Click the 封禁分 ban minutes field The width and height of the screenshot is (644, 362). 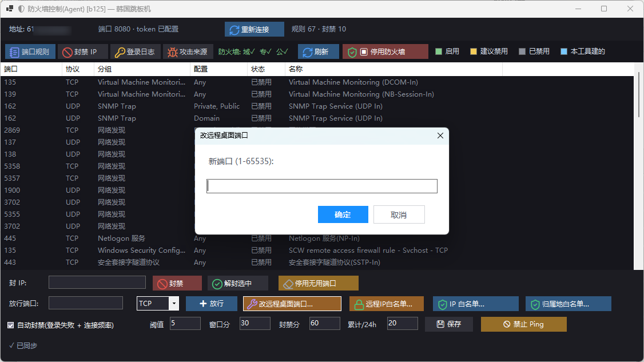coord(325,323)
